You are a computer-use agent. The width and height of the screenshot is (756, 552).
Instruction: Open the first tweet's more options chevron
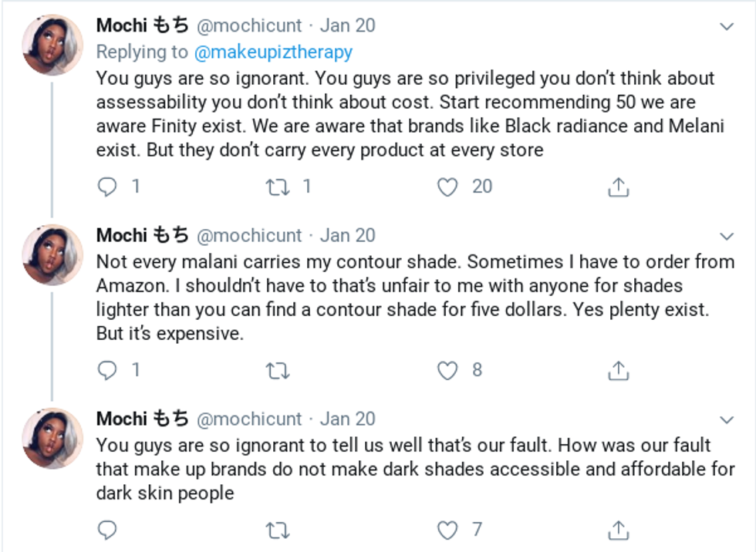pyautogui.click(x=726, y=26)
